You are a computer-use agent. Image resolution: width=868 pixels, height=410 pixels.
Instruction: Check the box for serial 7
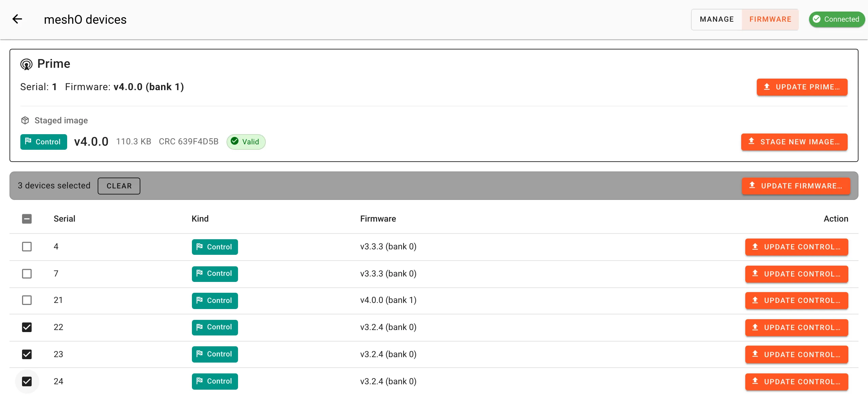(x=27, y=273)
